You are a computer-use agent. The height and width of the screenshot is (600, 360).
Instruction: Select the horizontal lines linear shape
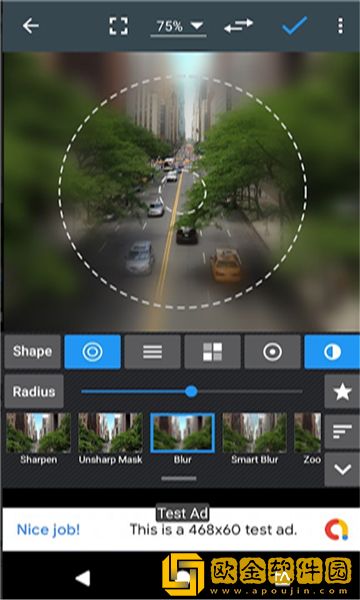pyautogui.click(x=153, y=352)
